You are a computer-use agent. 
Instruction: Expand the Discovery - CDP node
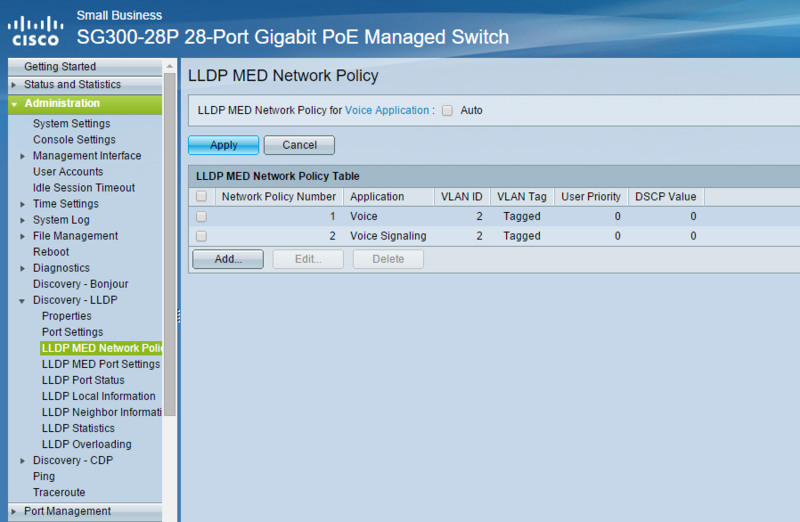coord(23,461)
